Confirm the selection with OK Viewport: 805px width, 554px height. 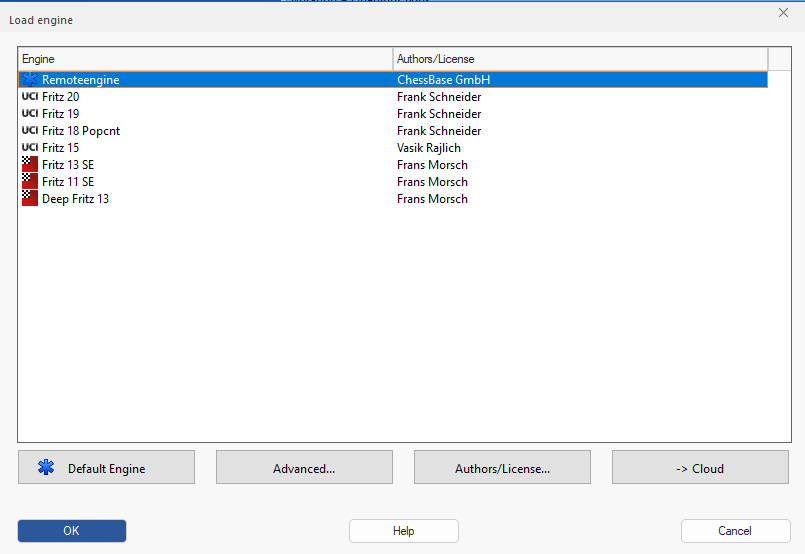tap(72, 531)
